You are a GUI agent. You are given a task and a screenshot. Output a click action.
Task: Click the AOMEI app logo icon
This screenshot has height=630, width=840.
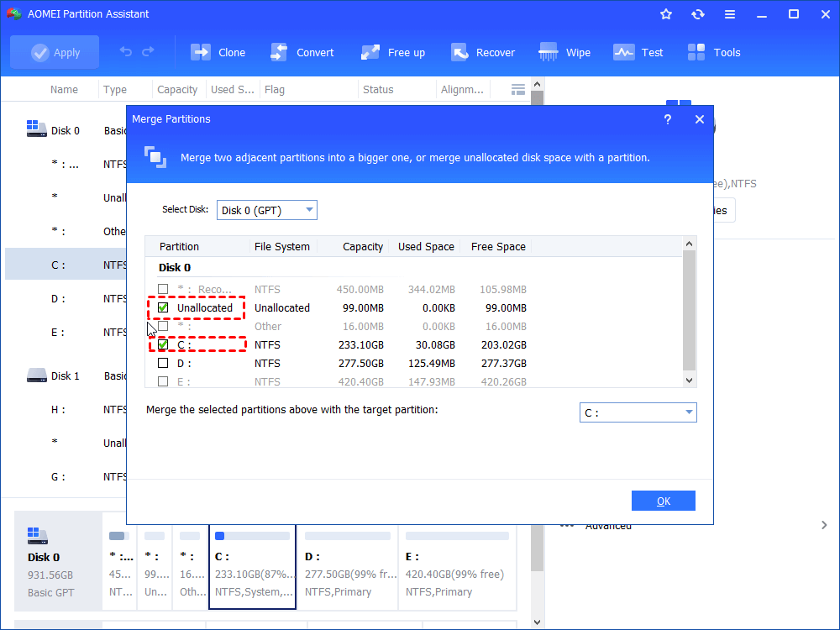14,14
